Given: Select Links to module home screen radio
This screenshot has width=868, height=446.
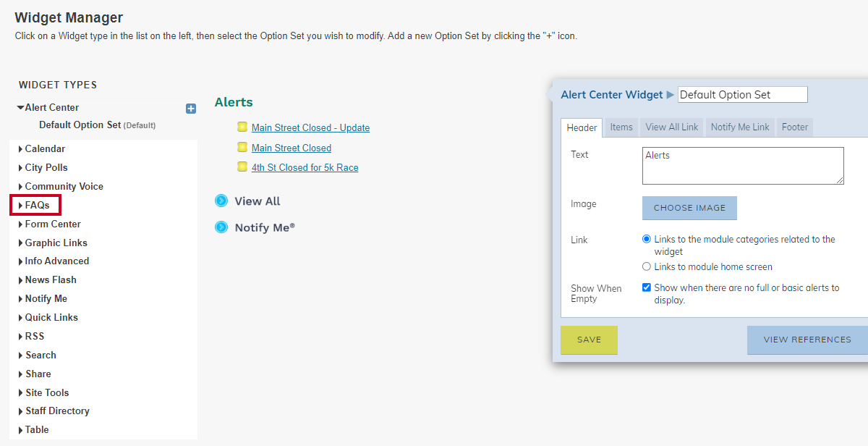Looking at the screenshot, I should coord(647,266).
